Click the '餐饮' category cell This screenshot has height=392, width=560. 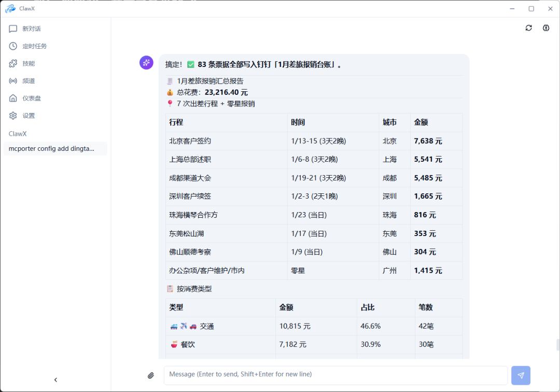pyautogui.click(x=220, y=344)
